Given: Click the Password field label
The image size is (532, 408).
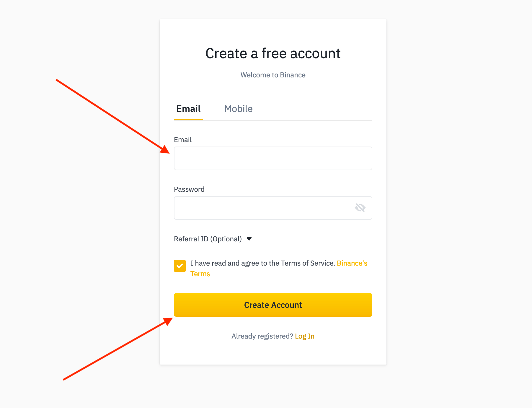Looking at the screenshot, I should (189, 189).
